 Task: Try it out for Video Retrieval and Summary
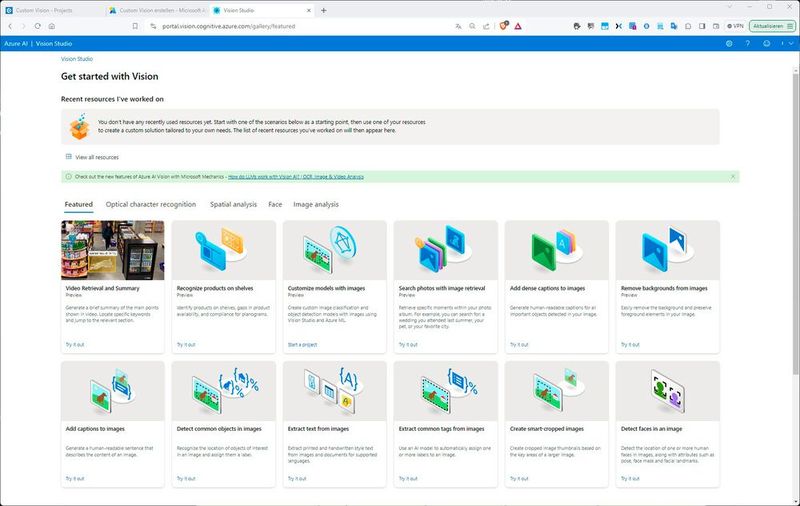point(75,345)
